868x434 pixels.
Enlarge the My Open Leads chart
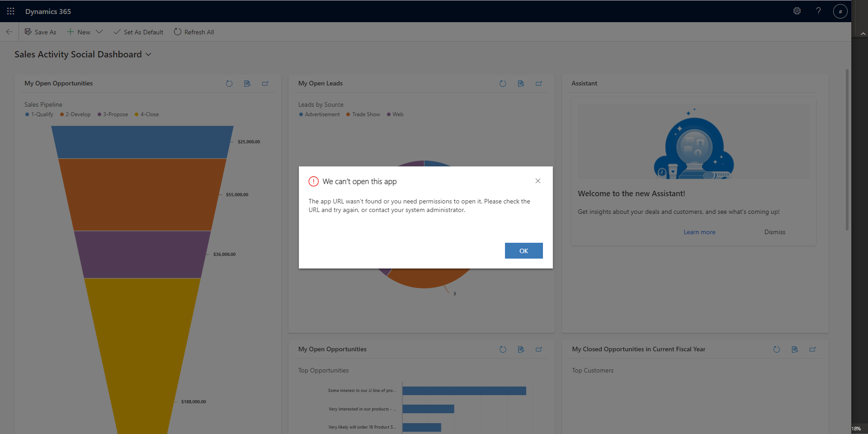(538, 84)
